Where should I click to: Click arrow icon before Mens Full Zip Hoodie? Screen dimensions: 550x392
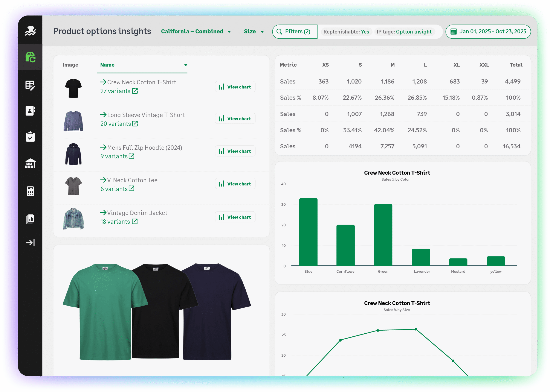tap(103, 147)
